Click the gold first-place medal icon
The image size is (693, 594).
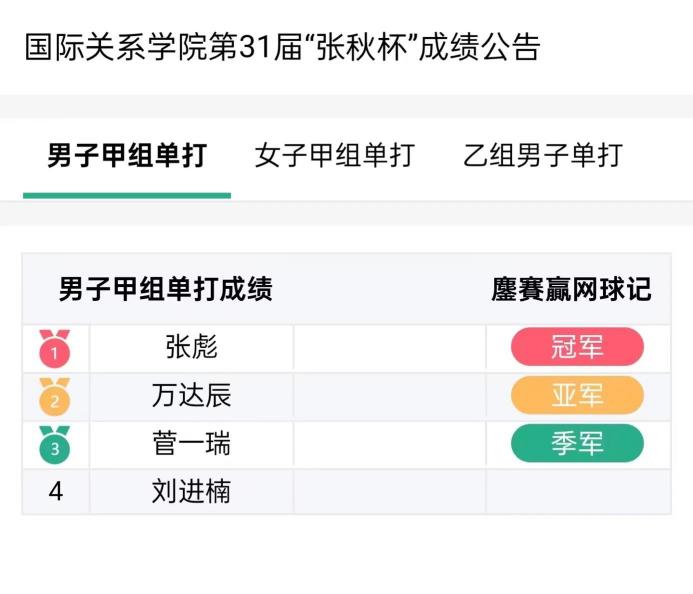point(55,348)
